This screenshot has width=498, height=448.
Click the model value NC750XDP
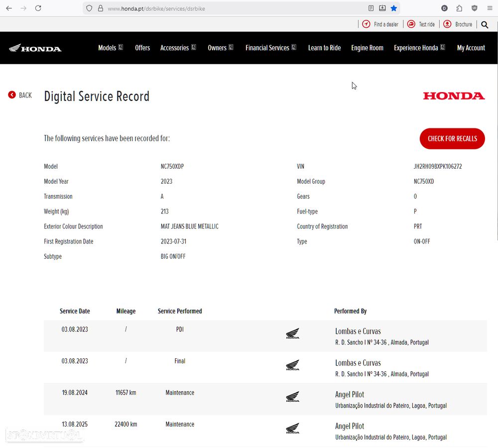[172, 166]
